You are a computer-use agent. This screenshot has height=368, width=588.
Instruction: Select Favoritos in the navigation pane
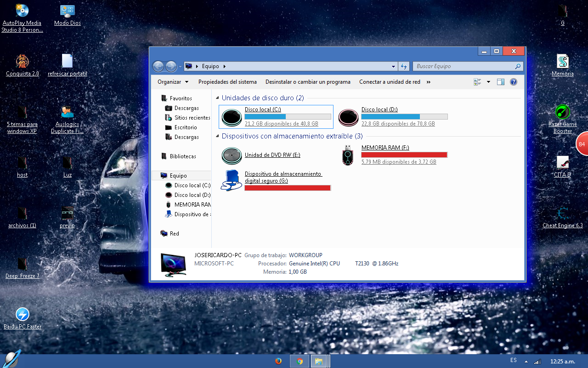point(181,98)
